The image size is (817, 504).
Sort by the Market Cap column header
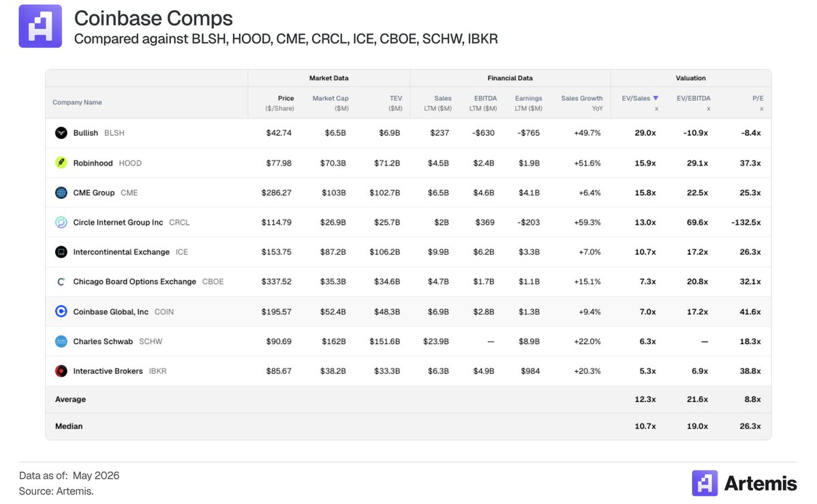pyautogui.click(x=330, y=103)
